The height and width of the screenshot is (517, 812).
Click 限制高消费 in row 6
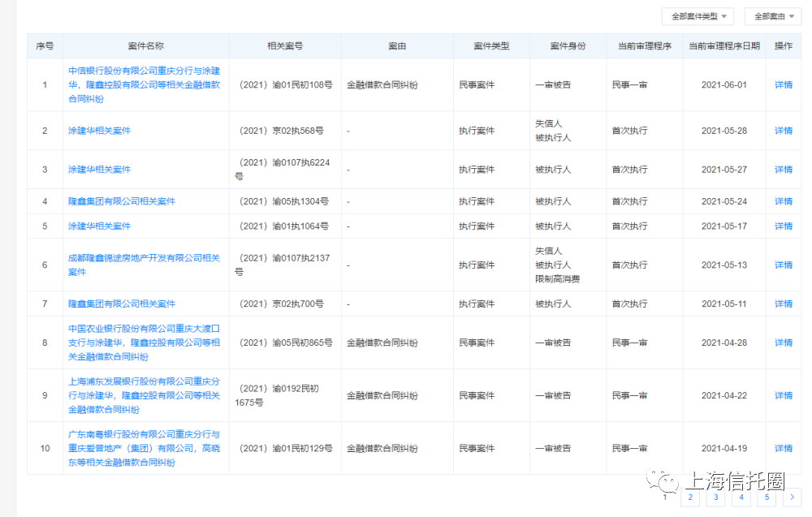(x=557, y=278)
